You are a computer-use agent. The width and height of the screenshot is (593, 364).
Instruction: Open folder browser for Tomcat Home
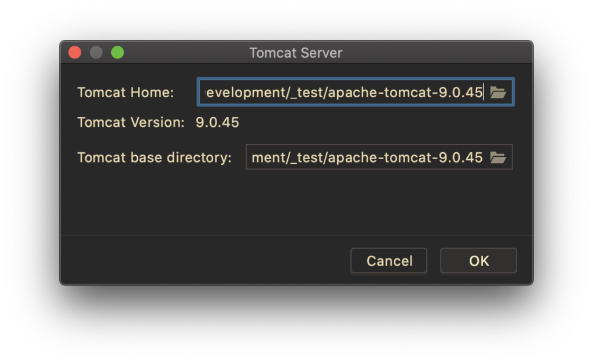click(498, 93)
